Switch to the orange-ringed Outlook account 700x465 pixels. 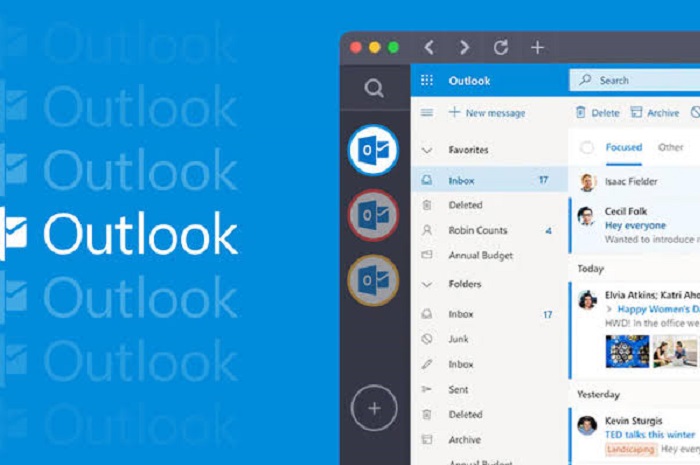pos(373,280)
